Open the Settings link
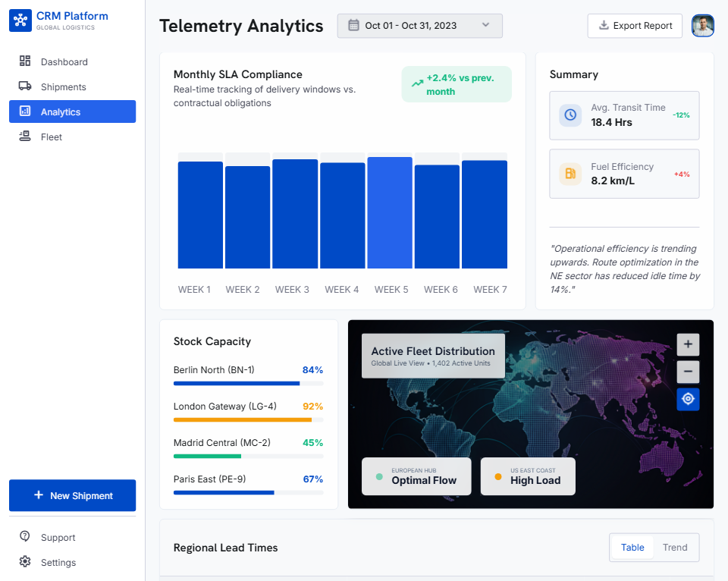 [73, 562]
